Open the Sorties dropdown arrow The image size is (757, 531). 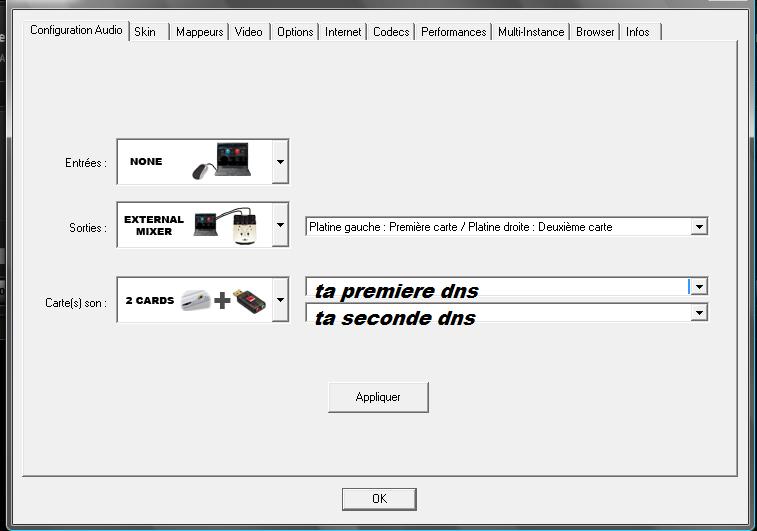click(x=280, y=227)
